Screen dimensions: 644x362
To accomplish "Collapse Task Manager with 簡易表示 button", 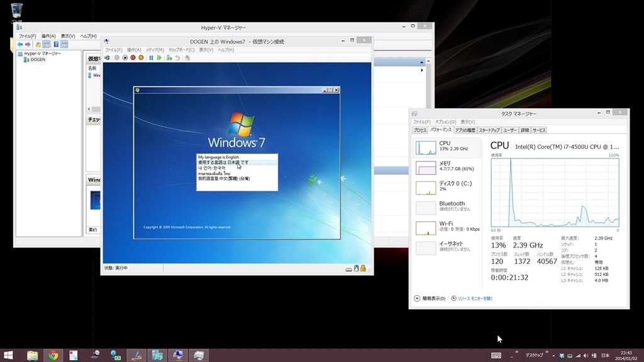I will [431, 299].
